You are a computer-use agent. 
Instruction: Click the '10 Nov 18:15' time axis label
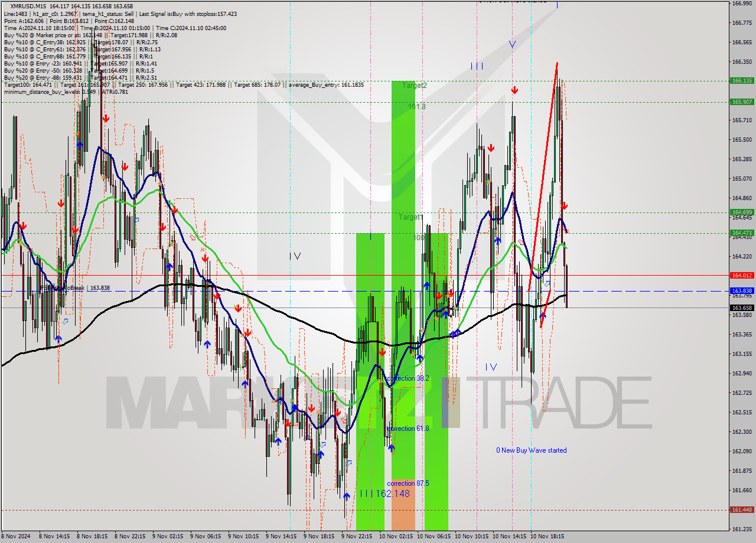[x=548, y=537]
